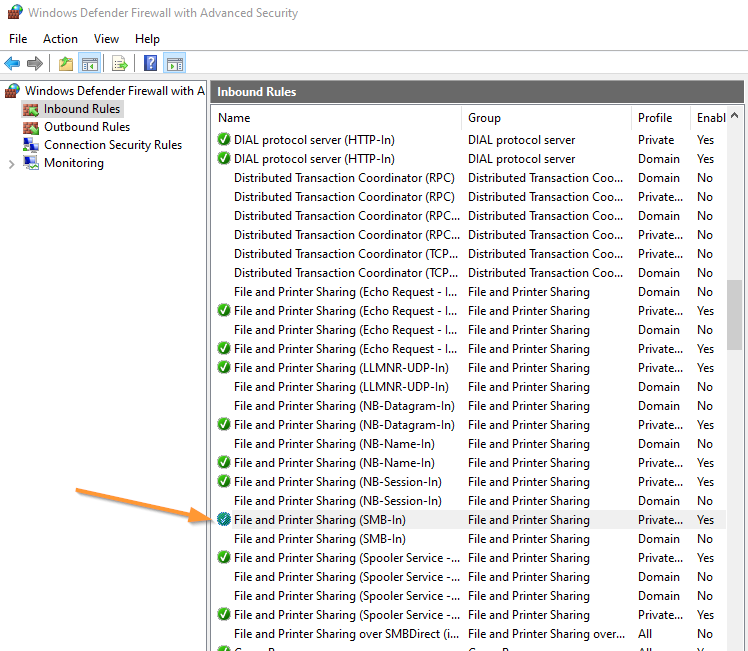This screenshot has width=748, height=651.
Task: Click the Outbound Rules tree icon
Action: click(x=31, y=127)
